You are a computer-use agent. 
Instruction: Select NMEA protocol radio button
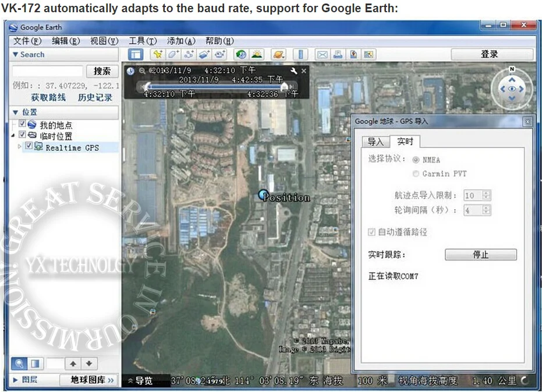416,160
